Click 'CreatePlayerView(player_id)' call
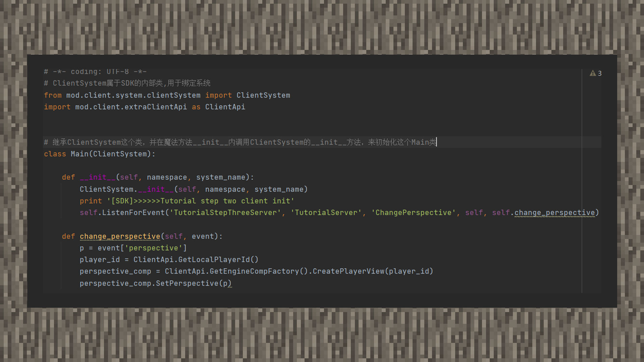 pos(373,271)
